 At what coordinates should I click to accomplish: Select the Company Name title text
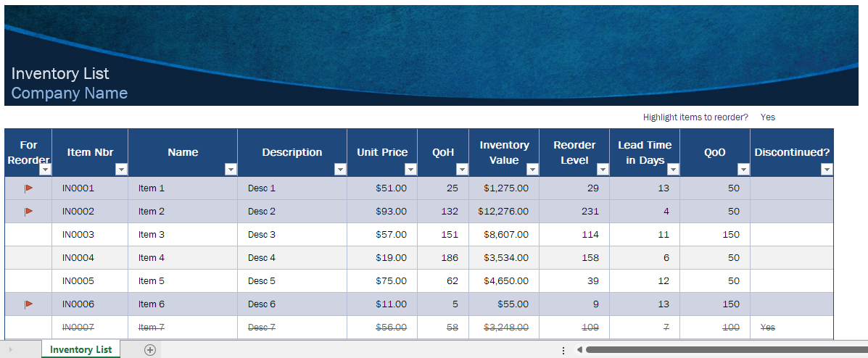coord(69,93)
